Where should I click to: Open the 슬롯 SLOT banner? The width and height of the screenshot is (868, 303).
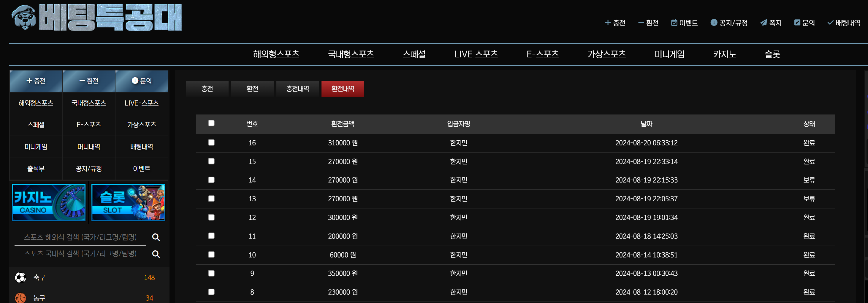(x=128, y=202)
